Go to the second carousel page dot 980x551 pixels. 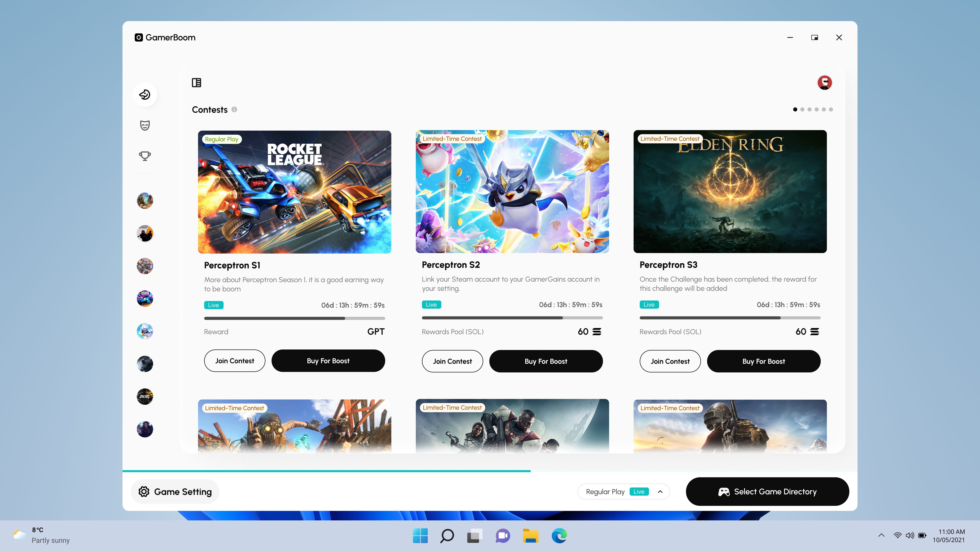[802, 110]
